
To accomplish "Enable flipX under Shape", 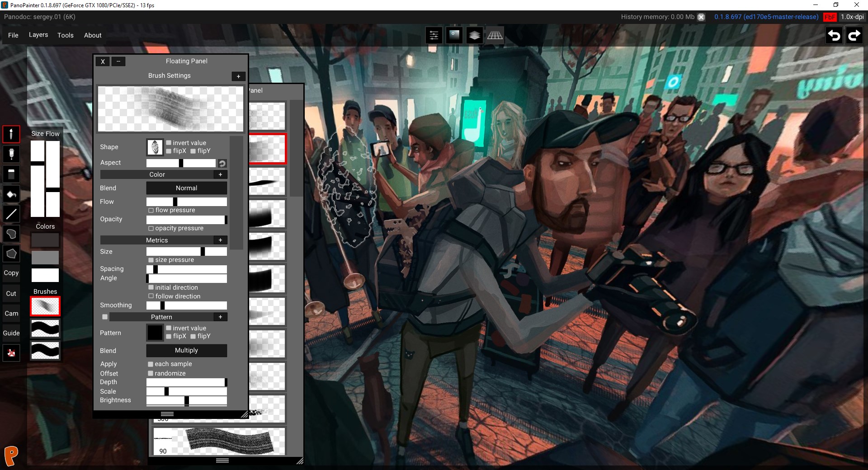I will point(169,151).
